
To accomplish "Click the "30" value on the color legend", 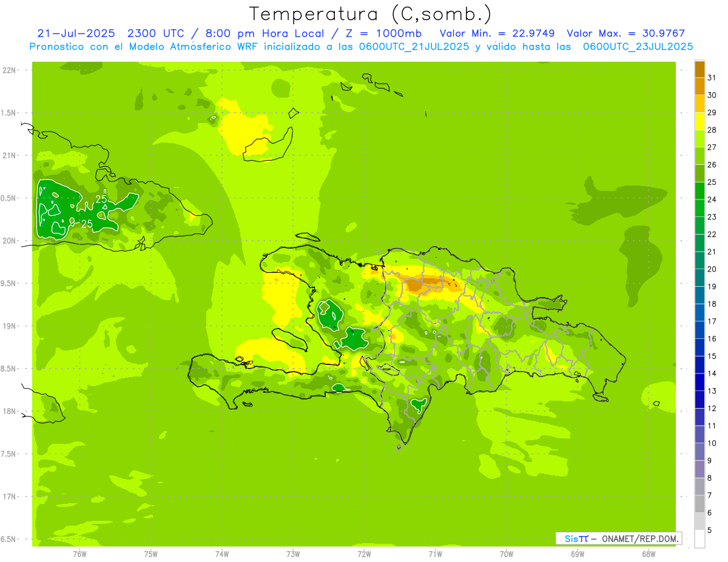I will pos(712,95).
